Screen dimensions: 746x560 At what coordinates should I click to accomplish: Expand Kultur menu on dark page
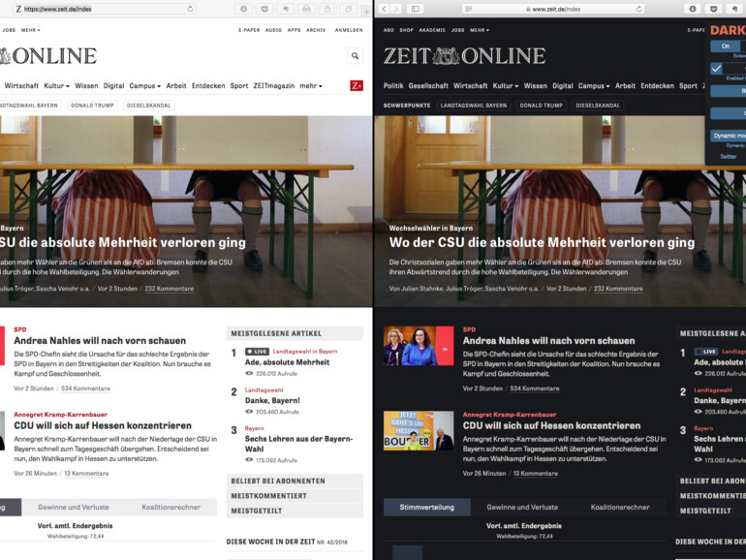pyautogui.click(x=506, y=85)
